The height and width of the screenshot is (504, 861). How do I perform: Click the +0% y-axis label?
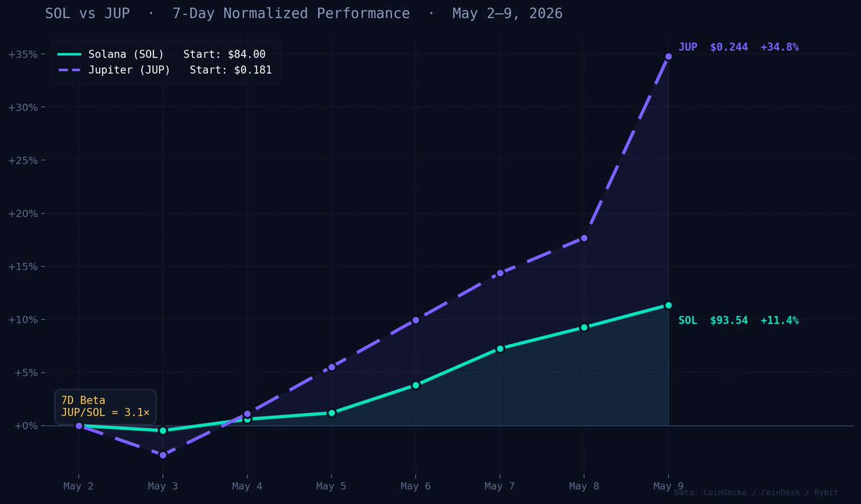[x=26, y=425]
